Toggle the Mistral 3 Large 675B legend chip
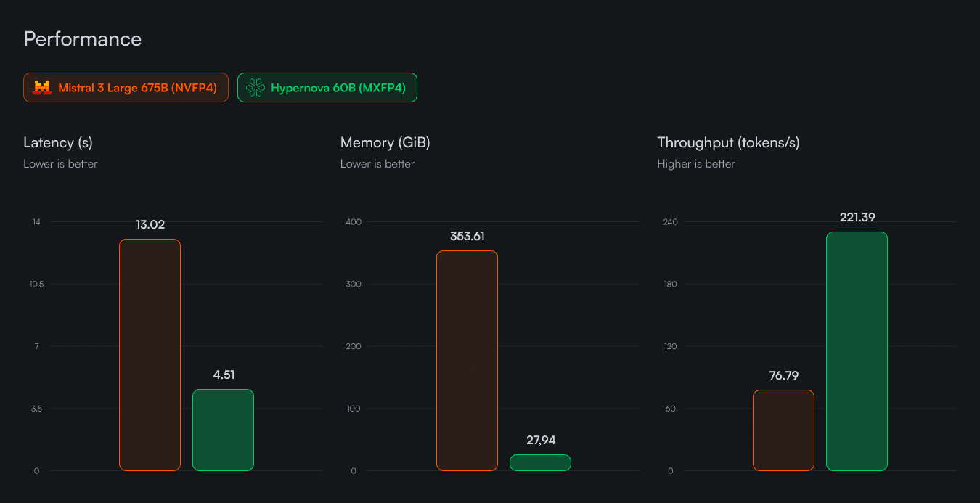This screenshot has width=980, height=503. tap(126, 88)
